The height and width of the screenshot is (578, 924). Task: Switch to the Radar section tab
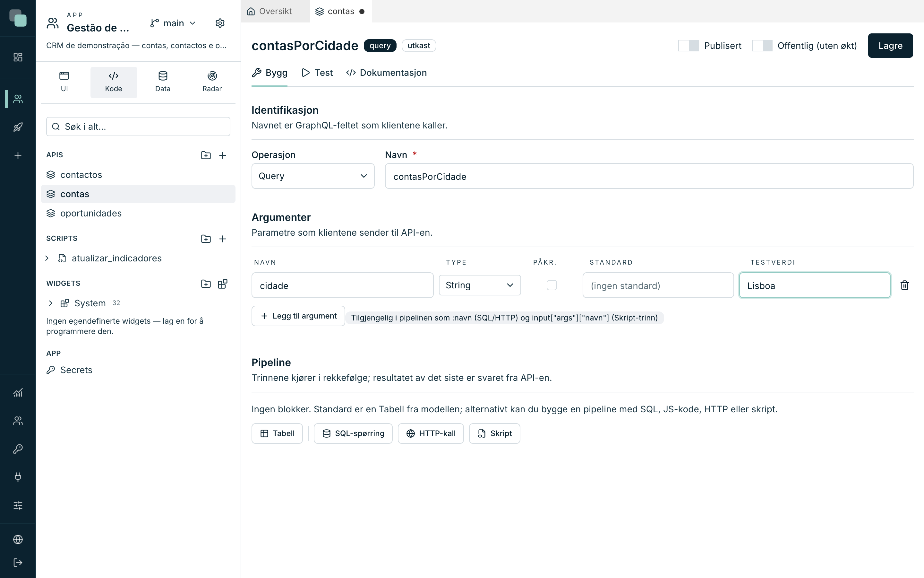point(212,82)
